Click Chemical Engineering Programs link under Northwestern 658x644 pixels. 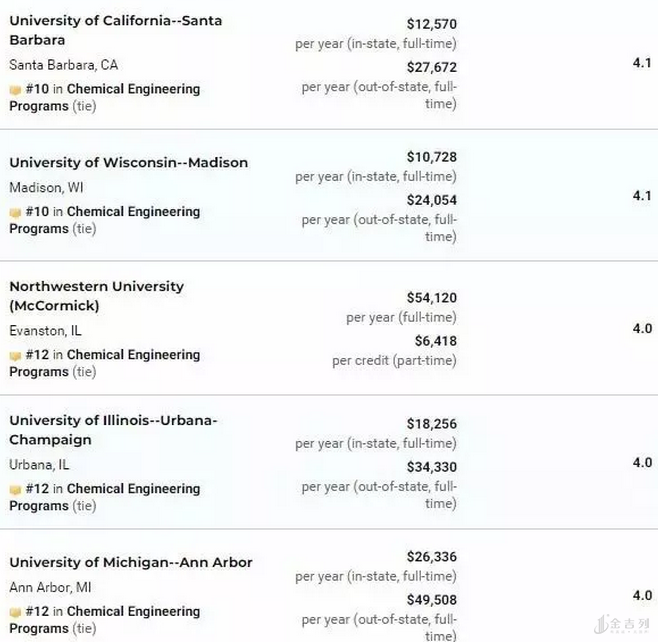[x=133, y=355]
